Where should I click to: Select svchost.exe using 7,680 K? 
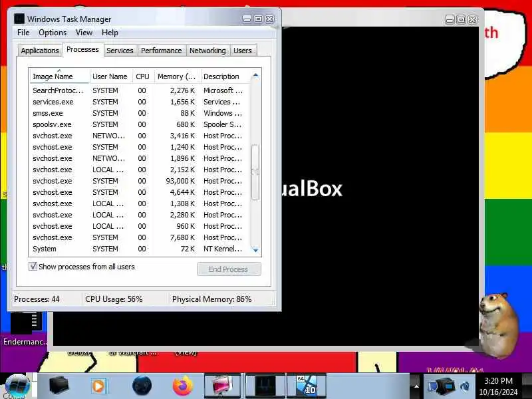click(x=139, y=237)
